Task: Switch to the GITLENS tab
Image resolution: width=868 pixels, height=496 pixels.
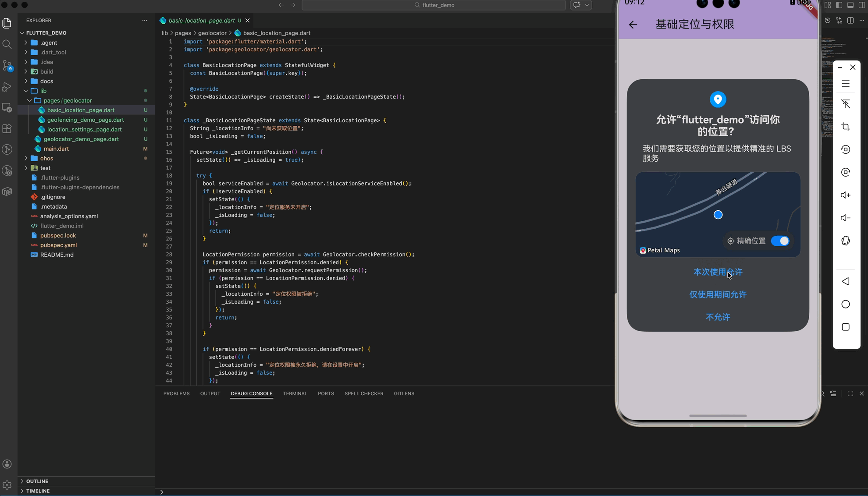Action: click(404, 393)
